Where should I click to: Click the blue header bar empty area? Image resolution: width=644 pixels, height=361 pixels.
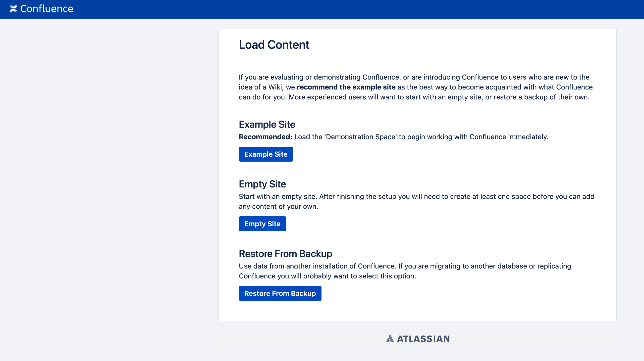point(350,9)
